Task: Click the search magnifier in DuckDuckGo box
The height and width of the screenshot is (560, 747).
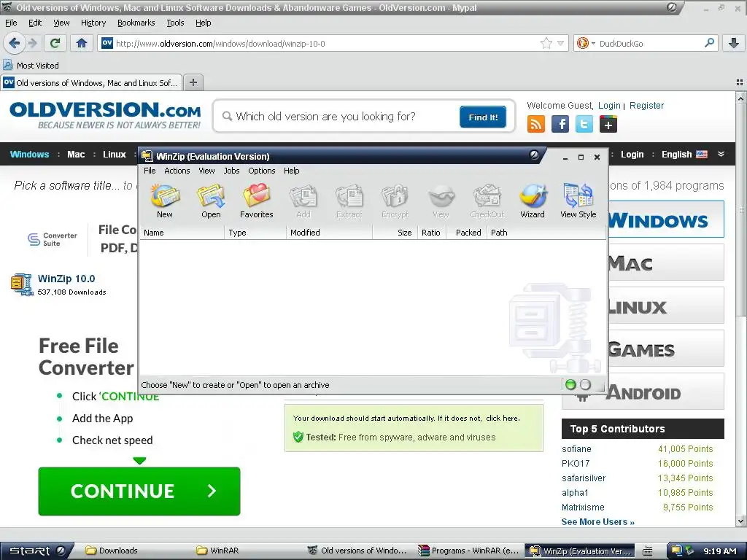Action: [x=709, y=43]
